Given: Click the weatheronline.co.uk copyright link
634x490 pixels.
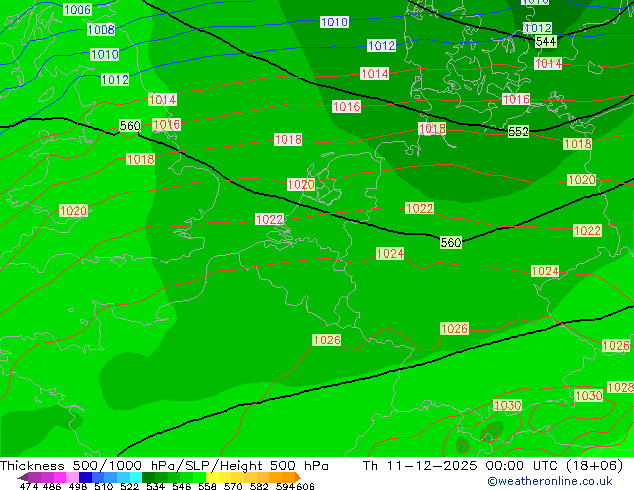Looking at the screenshot, I should tap(550, 481).
